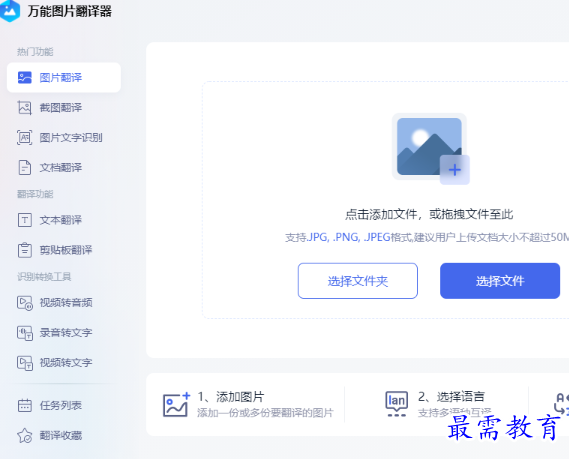Click the app title 万能图片翻译器
Screen dimensions: 569x459
point(70,12)
